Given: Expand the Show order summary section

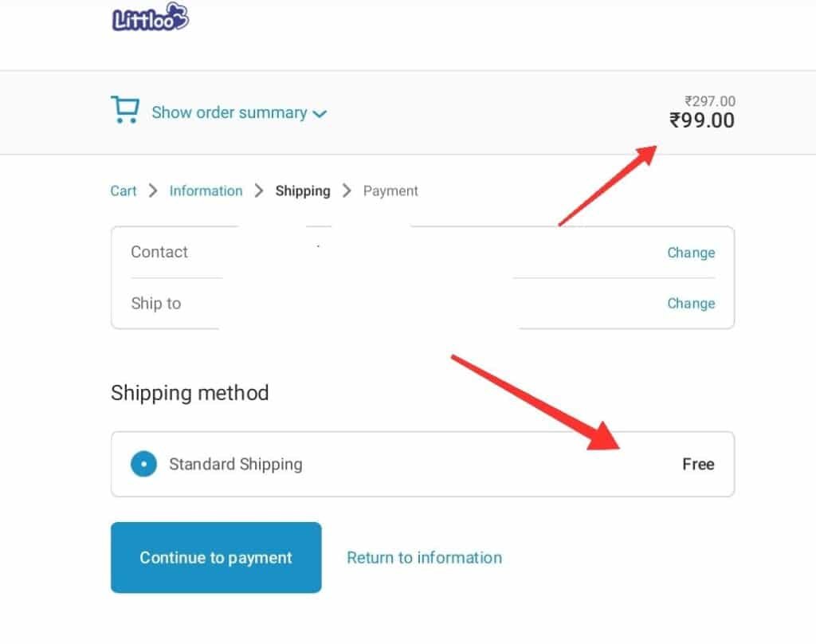Looking at the screenshot, I should (229, 112).
